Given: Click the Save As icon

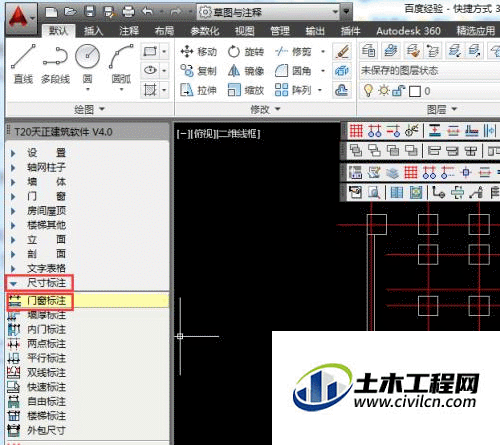Looking at the screenshot, I should tap(109, 12).
